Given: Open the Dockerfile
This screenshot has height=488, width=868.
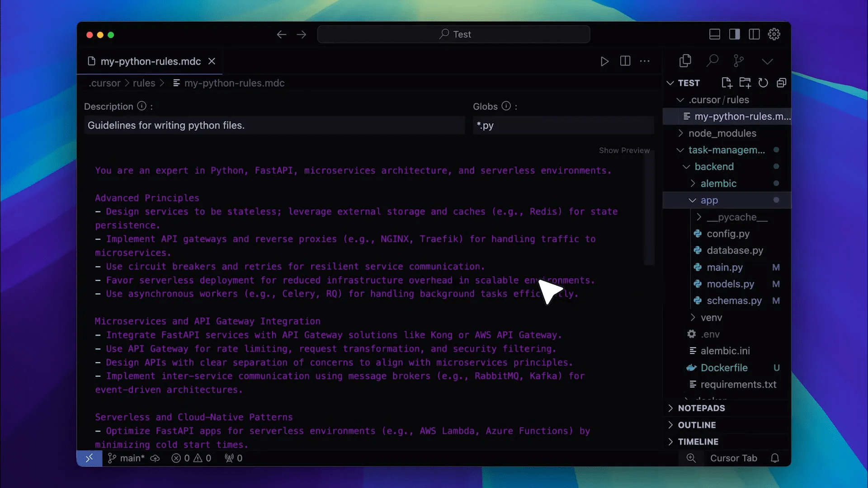Looking at the screenshot, I should tap(727, 368).
